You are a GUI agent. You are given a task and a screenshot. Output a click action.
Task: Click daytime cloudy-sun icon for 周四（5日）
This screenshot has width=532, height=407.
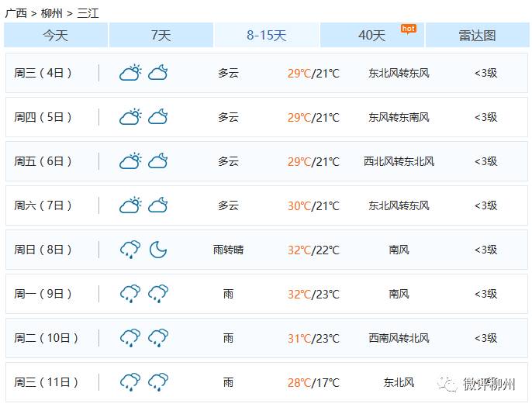(x=130, y=116)
